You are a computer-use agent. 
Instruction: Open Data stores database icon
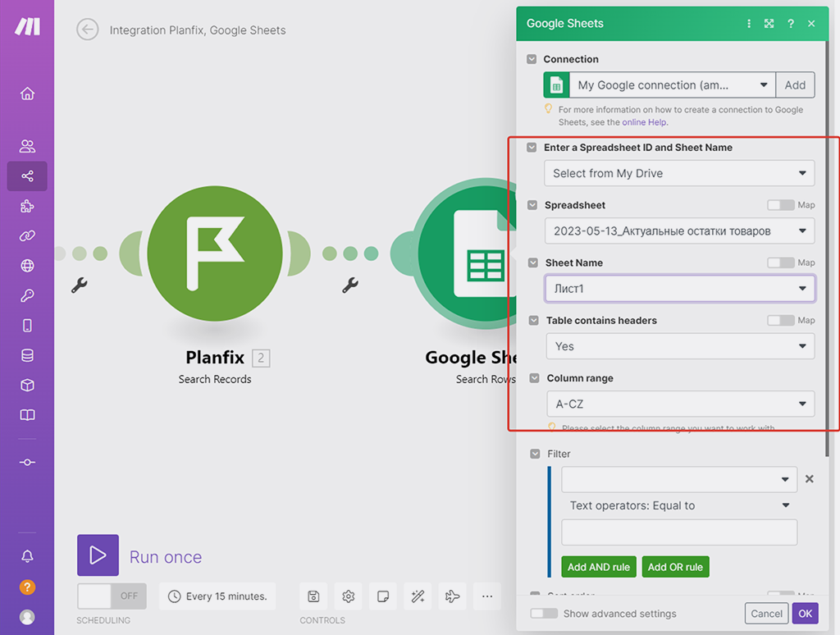27,355
